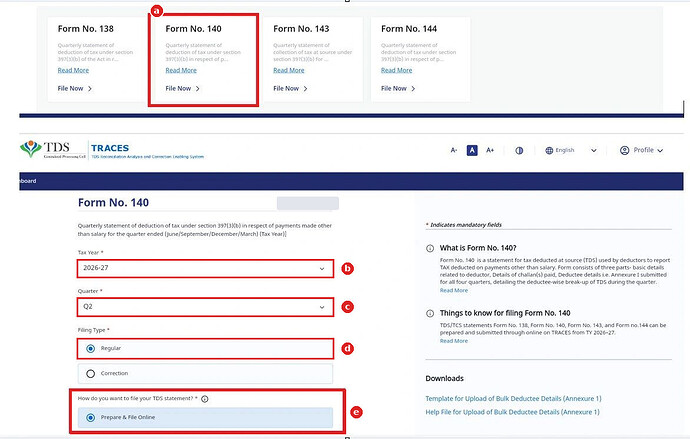
Task: Click the Form No. 143 card title
Action: tap(301, 29)
